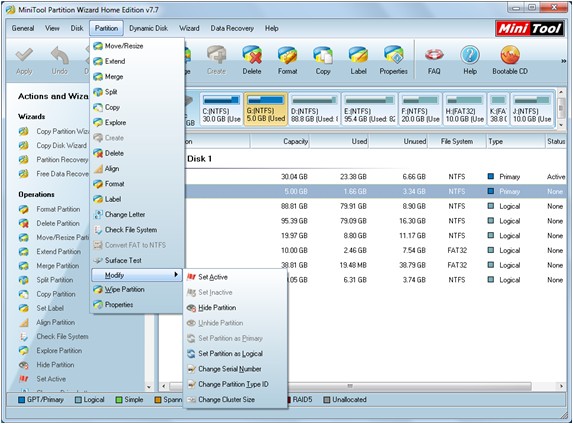Select Move/Resize in Partition menu
This screenshot has height=424, width=573.
tap(137, 46)
